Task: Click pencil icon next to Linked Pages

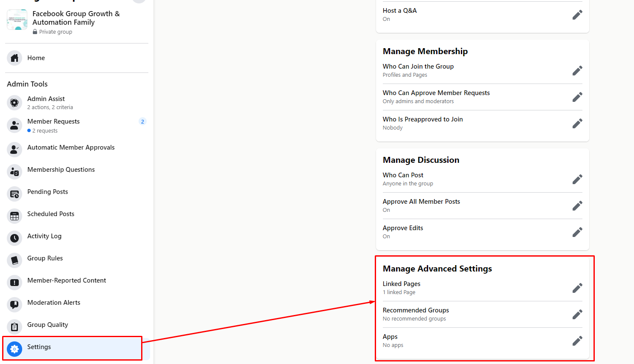Action: (577, 288)
